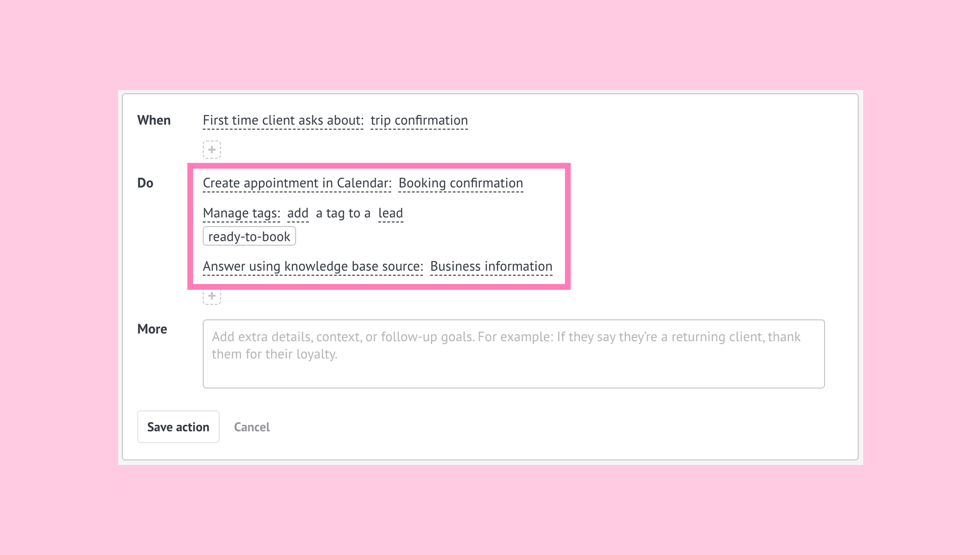Click the 'ready-to-book' tag chip
This screenshot has height=555, width=980.
(x=249, y=236)
